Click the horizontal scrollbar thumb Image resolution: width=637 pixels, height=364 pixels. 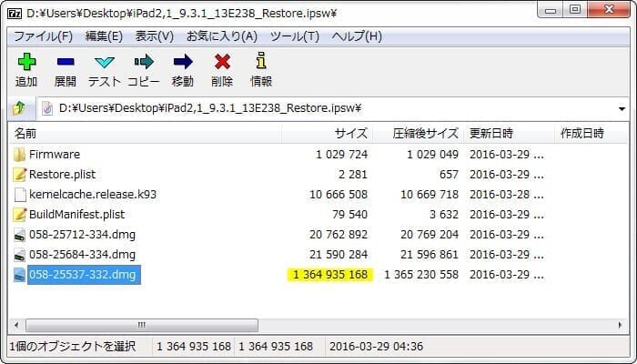click(142, 325)
